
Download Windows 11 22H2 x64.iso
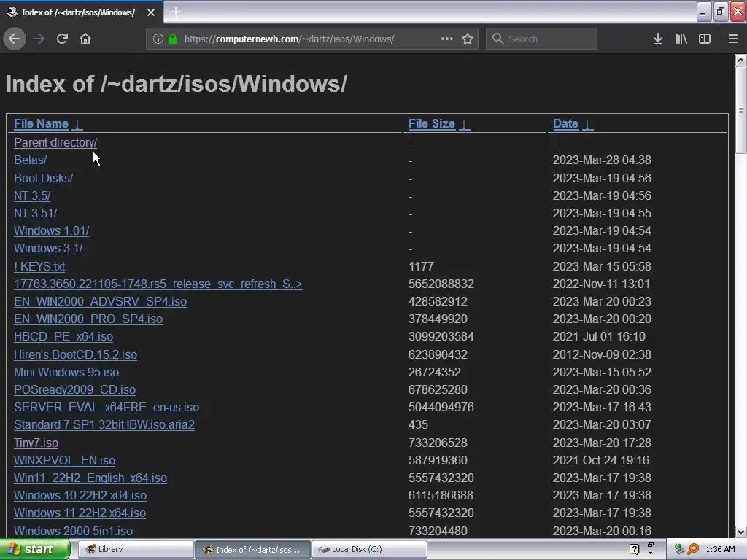tap(80, 513)
